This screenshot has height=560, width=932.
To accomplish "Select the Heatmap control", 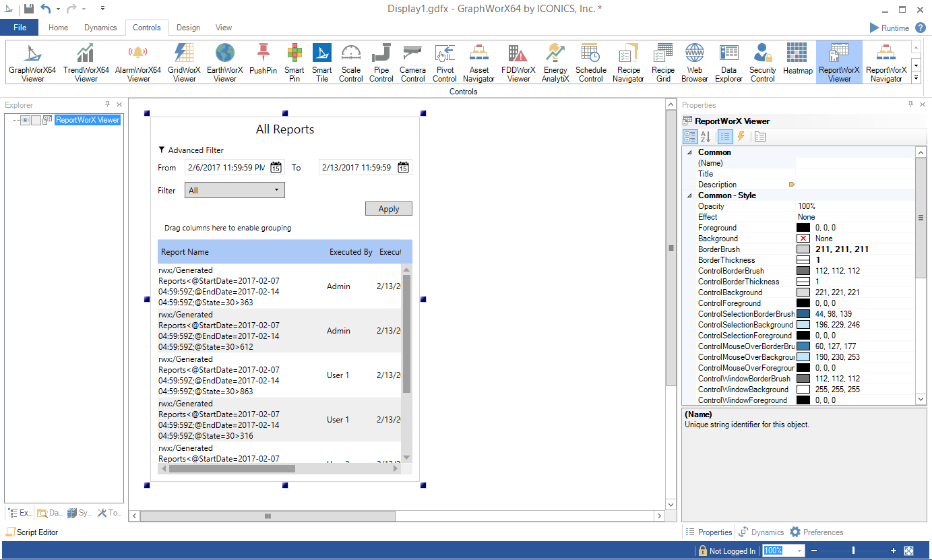I will coord(797,59).
